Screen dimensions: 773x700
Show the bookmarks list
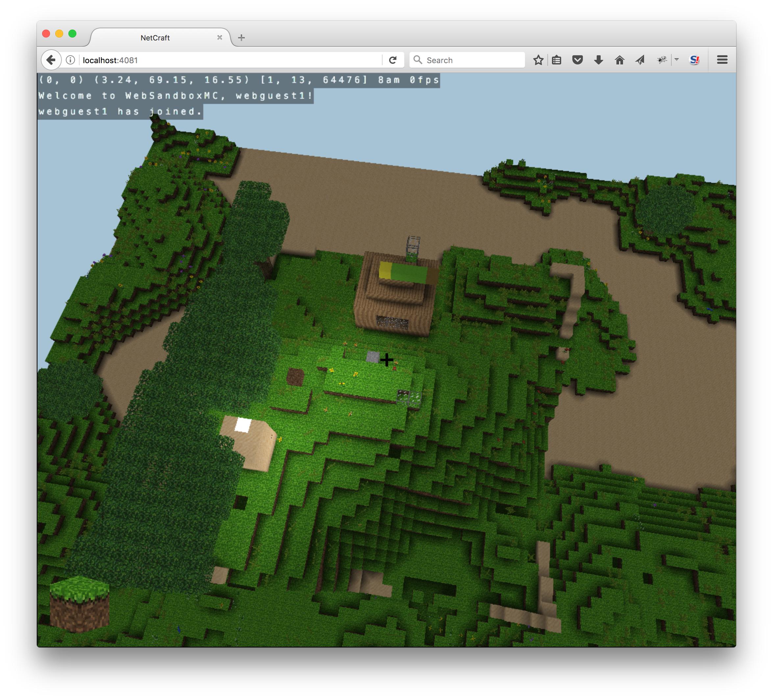coord(557,60)
